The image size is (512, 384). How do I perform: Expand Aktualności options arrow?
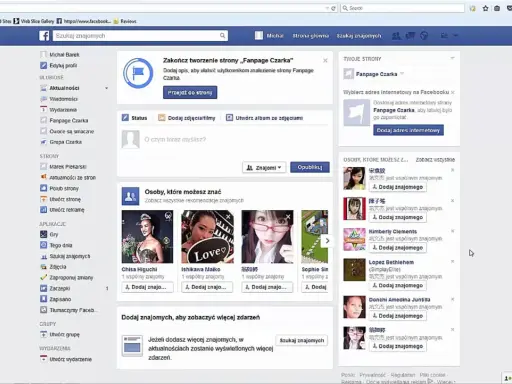[107, 88]
